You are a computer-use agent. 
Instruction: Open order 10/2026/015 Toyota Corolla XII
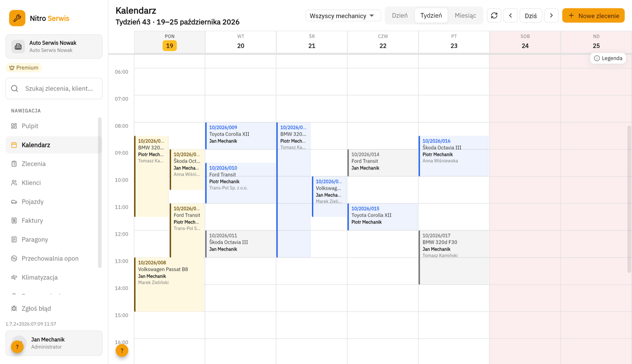coord(383,217)
